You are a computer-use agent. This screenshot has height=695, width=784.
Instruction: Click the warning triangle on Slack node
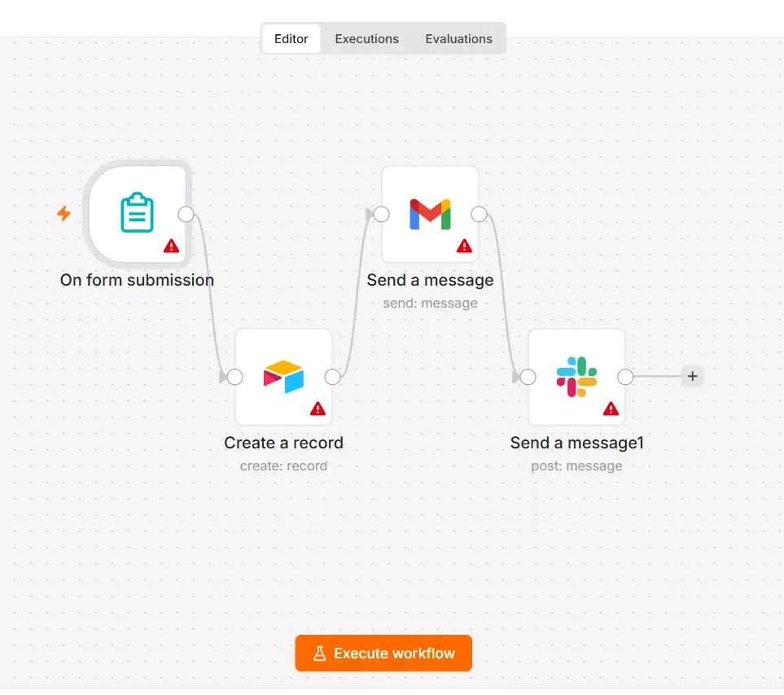point(611,409)
